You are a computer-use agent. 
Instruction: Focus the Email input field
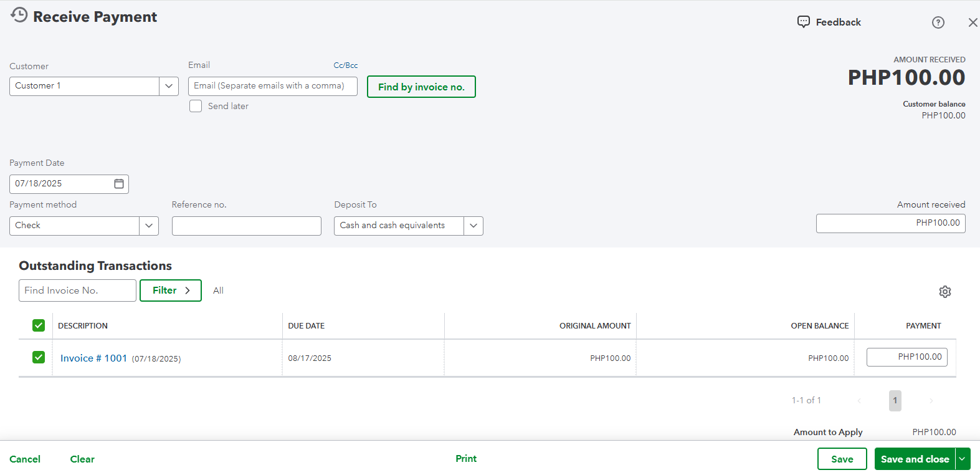(273, 86)
